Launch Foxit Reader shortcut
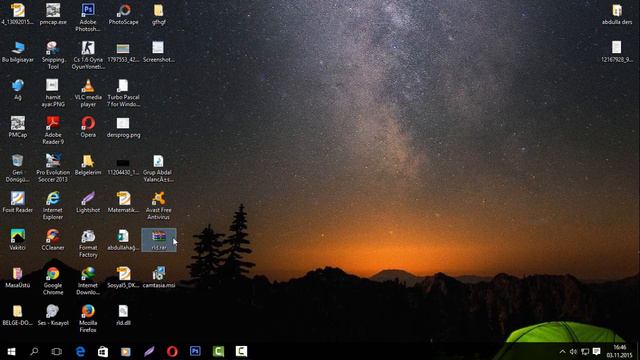Screen dimensions: 640x360 tap(18, 202)
